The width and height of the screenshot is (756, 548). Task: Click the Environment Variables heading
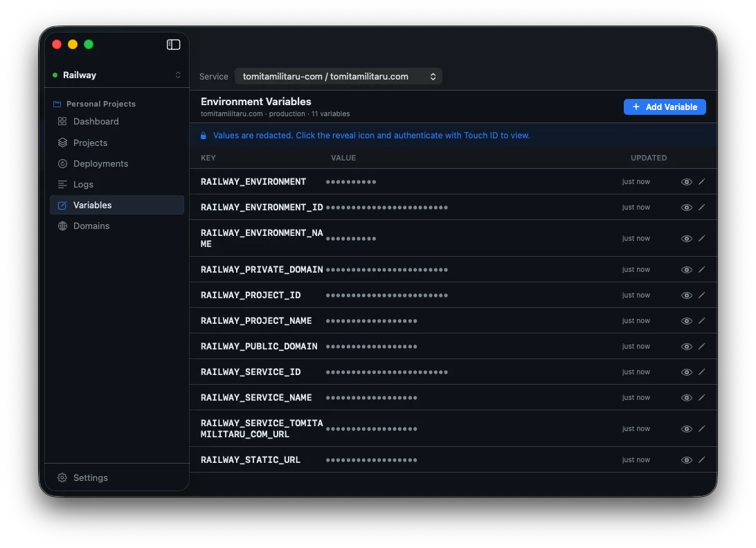pos(255,101)
